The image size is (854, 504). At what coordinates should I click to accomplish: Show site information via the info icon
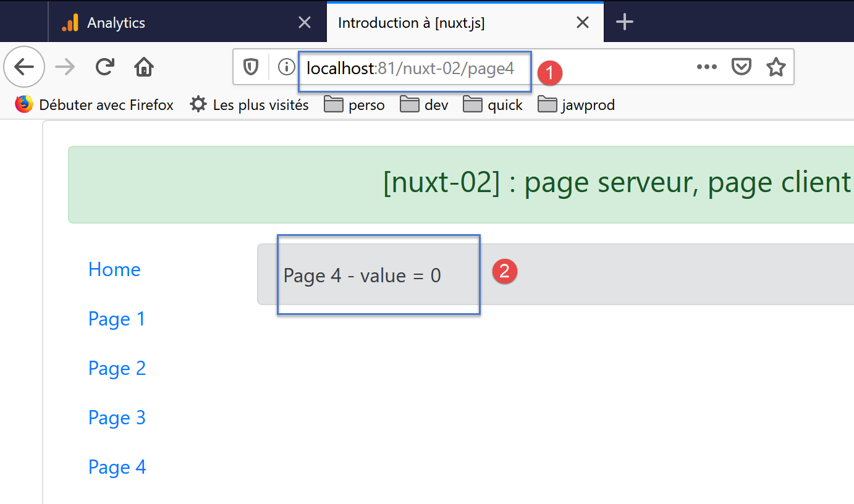pos(286,67)
